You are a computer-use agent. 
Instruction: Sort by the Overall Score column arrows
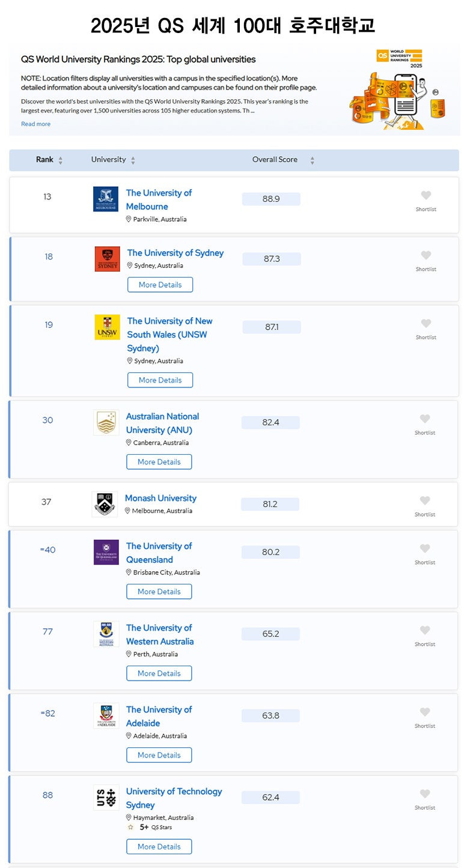312,160
